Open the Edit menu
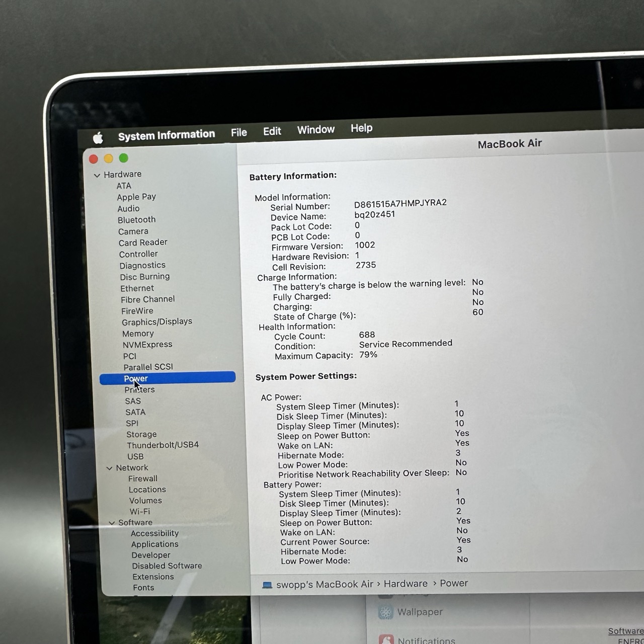 click(272, 131)
